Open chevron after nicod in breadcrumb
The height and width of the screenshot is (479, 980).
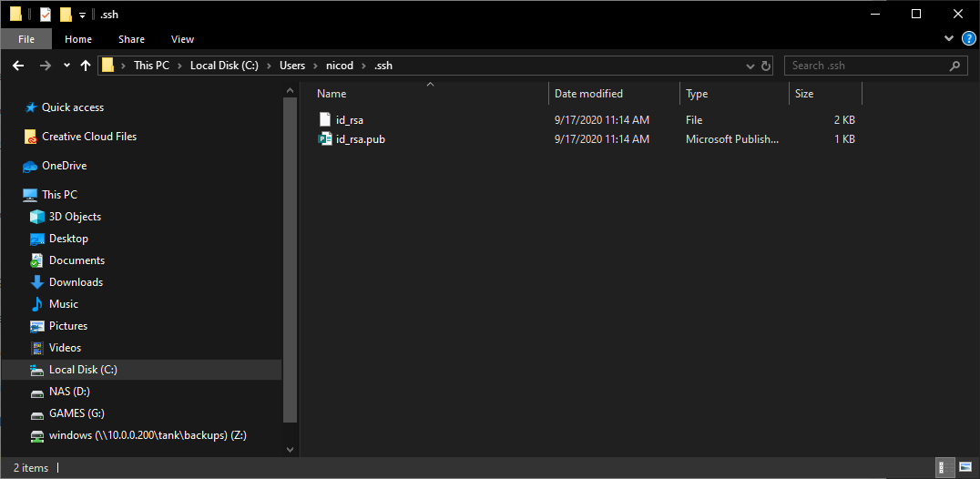[363, 66]
